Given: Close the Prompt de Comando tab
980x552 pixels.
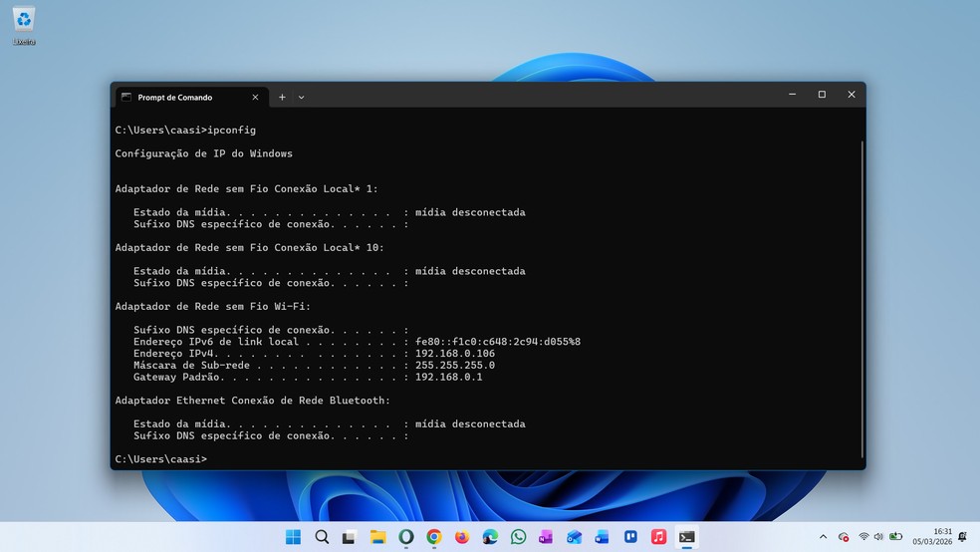Looking at the screenshot, I should click(x=255, y=97).
